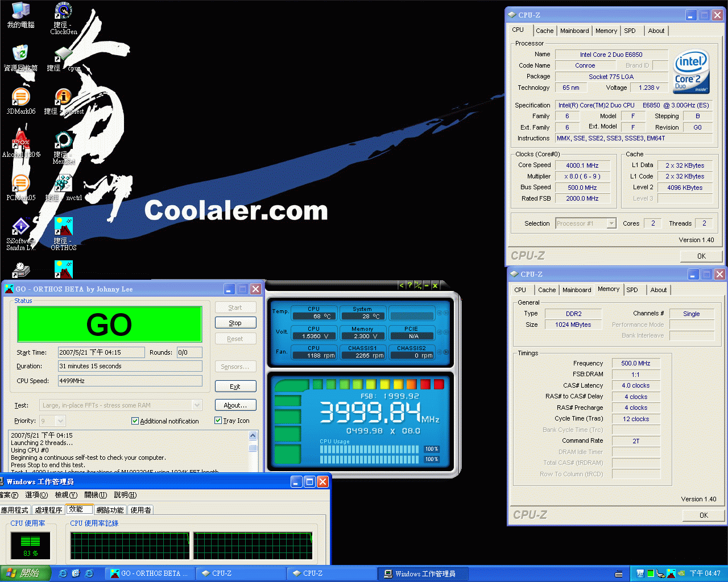
Task: Switch to 使用者 tab in Task Manager
Action: [x=141, y=510]
